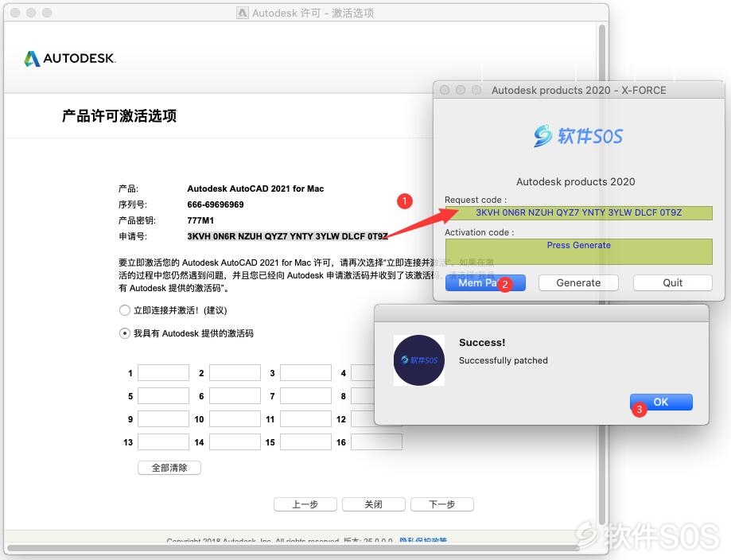The height and width of the screenshot is (560, 731).
Task: Click activation code field 16
Action: coord(377,442)
